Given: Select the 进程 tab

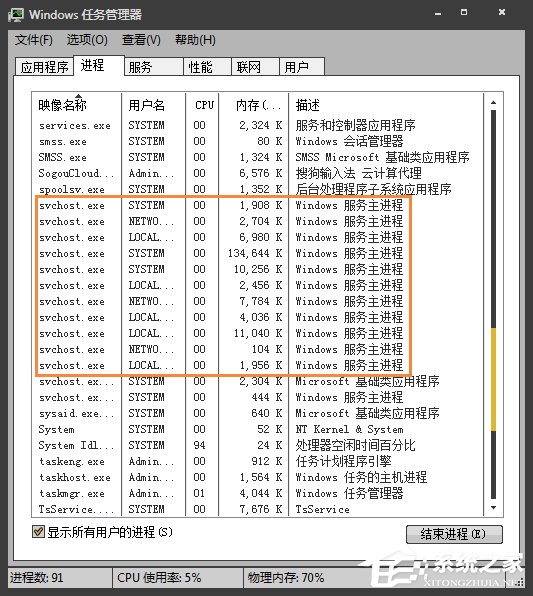Looking at the screenshot, I should 98,65.
